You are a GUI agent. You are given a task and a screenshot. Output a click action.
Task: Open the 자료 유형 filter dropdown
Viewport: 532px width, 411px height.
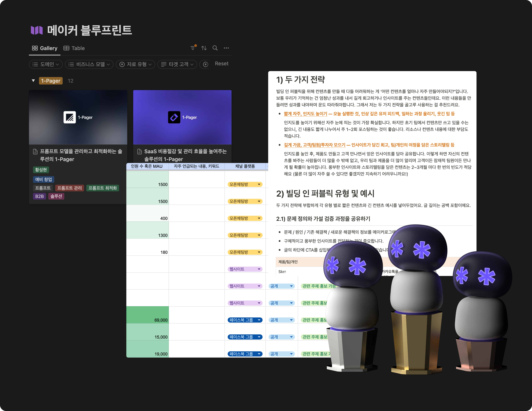coord(135,64)
